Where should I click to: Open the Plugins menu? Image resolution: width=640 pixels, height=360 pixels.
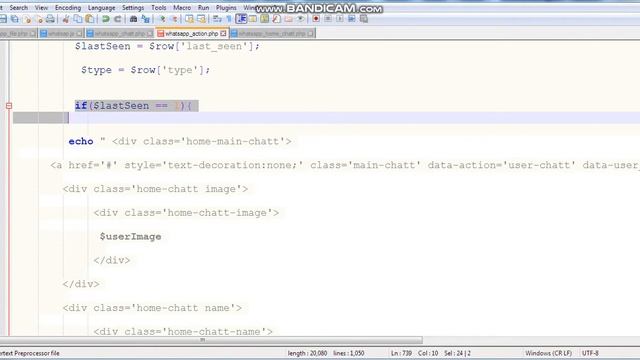(x=226, y=7)
